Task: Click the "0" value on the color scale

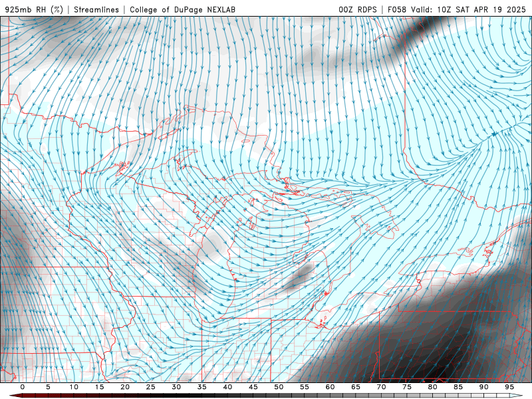Action: coord(23,387)
